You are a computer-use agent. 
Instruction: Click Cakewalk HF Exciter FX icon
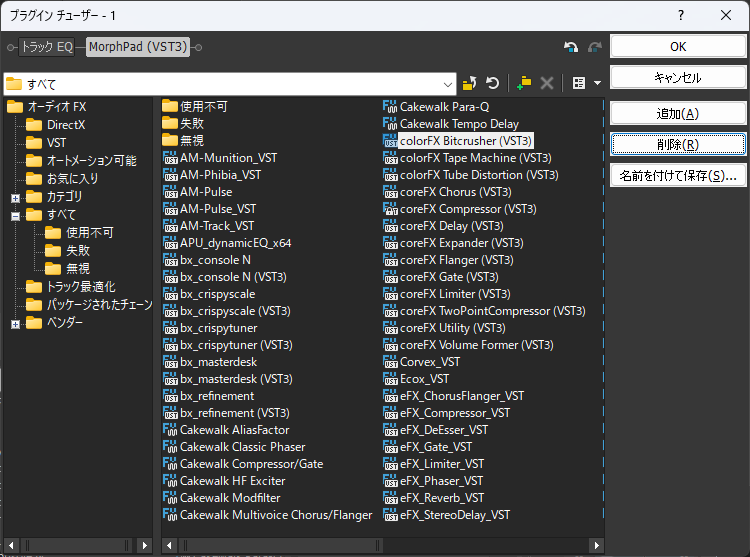[x=170, y=481]
